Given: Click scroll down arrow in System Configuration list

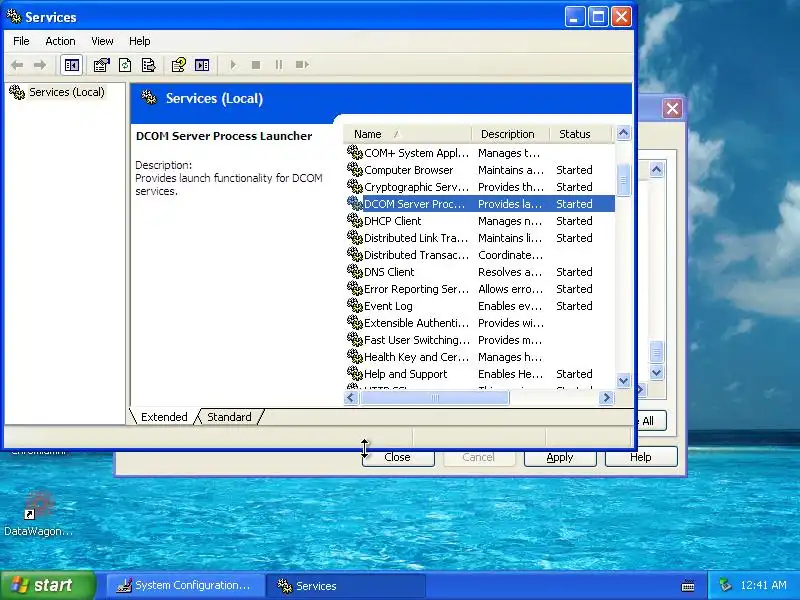Looking at the screenshot, I should click(657, 373).
